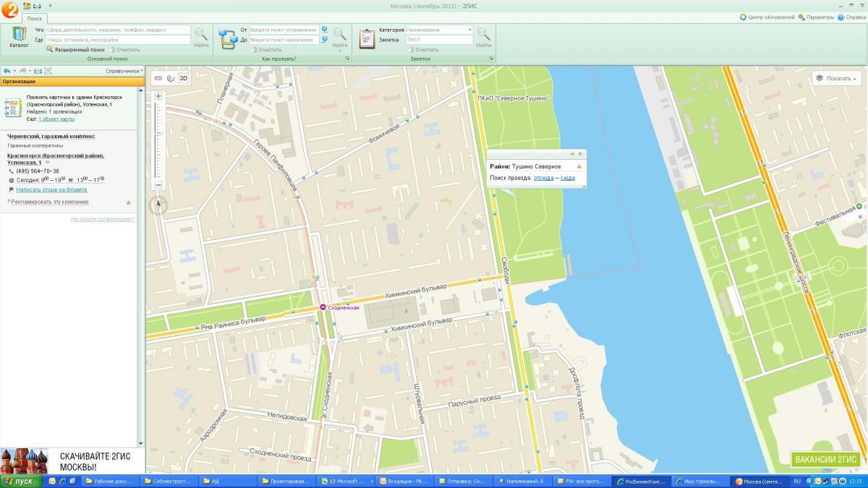Click the ВАКАНСИИ 2ГИС banner
This screenshot has width=868, height=488.
(x=825, y=460)
